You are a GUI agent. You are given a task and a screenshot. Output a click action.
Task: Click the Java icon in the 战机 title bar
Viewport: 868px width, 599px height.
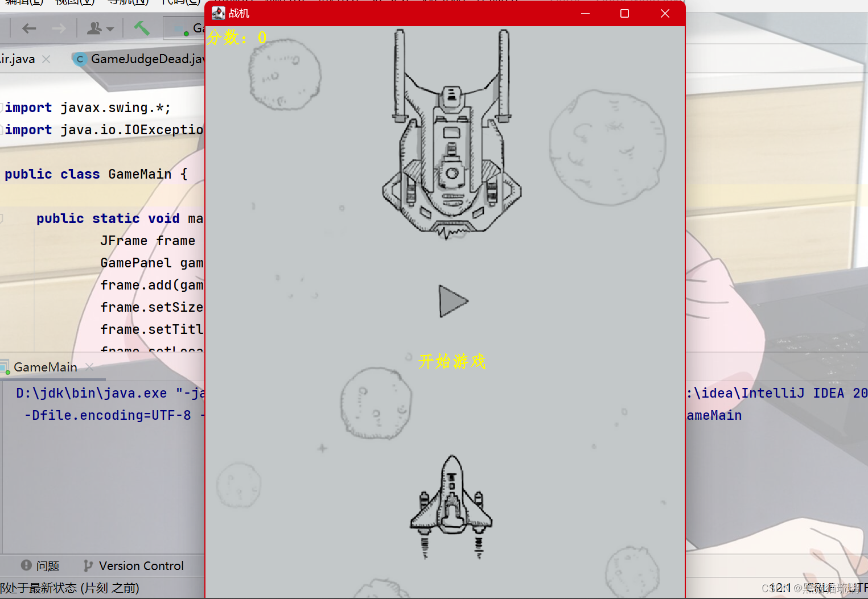click(219, 13)
